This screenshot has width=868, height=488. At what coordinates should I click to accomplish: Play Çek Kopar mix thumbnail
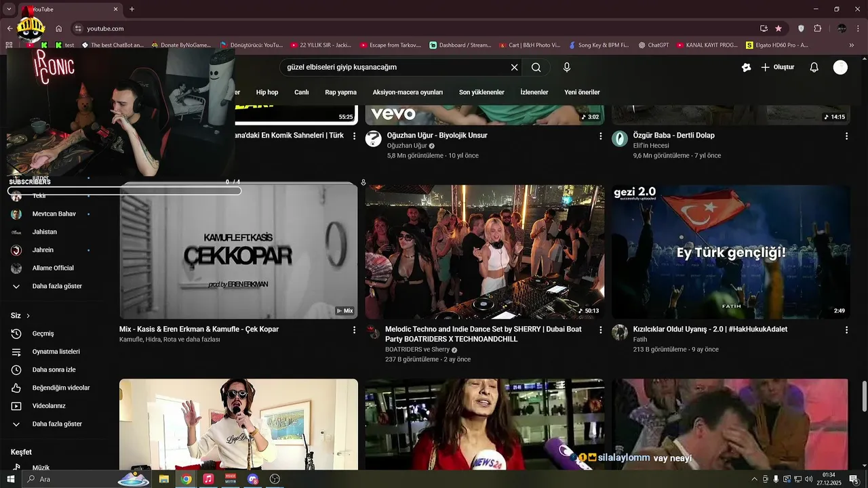[239, 251]
